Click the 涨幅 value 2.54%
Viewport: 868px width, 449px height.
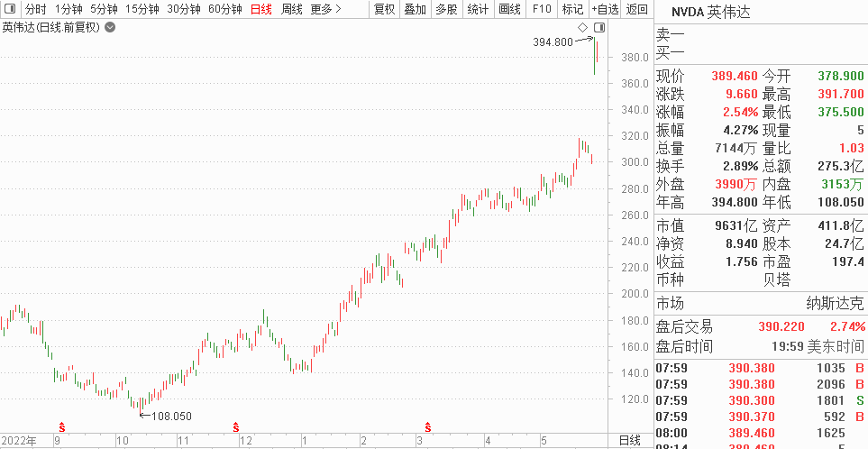[741, 112]
